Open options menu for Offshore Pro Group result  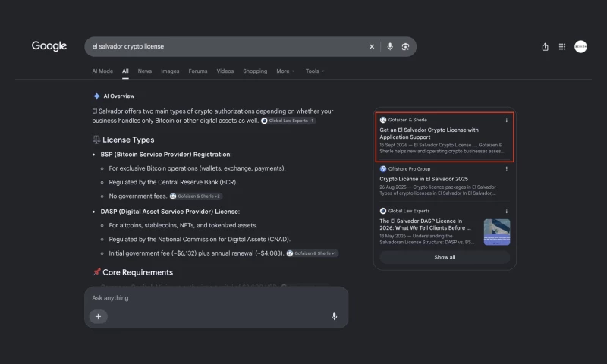[x=506, y=169]
